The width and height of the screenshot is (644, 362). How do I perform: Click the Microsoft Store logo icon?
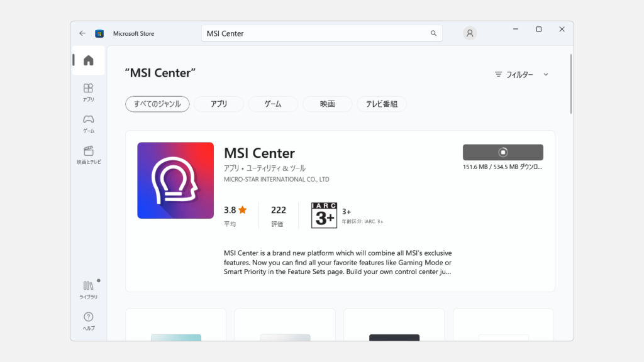[99, 33]
